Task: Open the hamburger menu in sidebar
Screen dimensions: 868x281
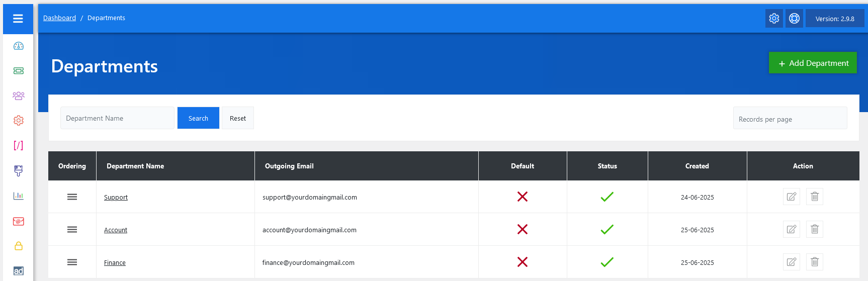Action: tap(18, 19)
